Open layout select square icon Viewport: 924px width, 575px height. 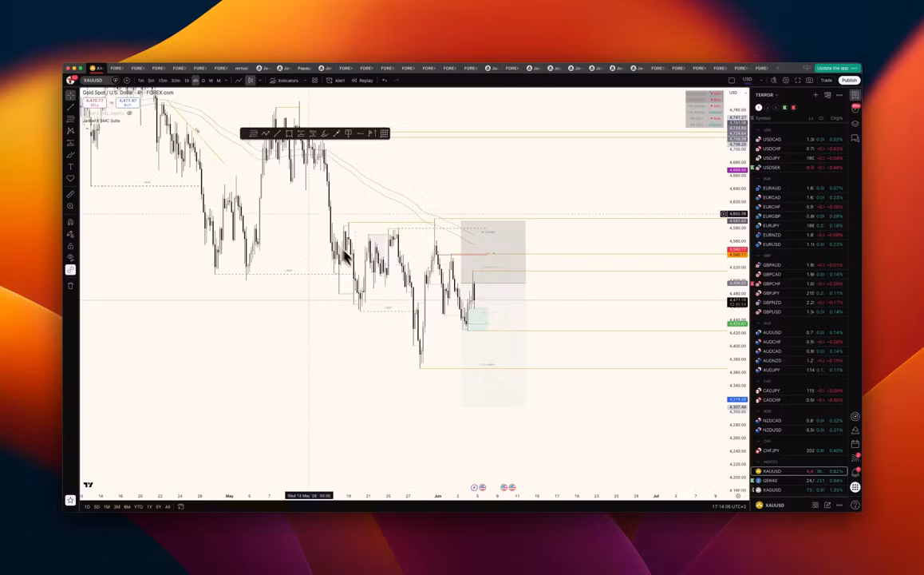tap(732, 80)
